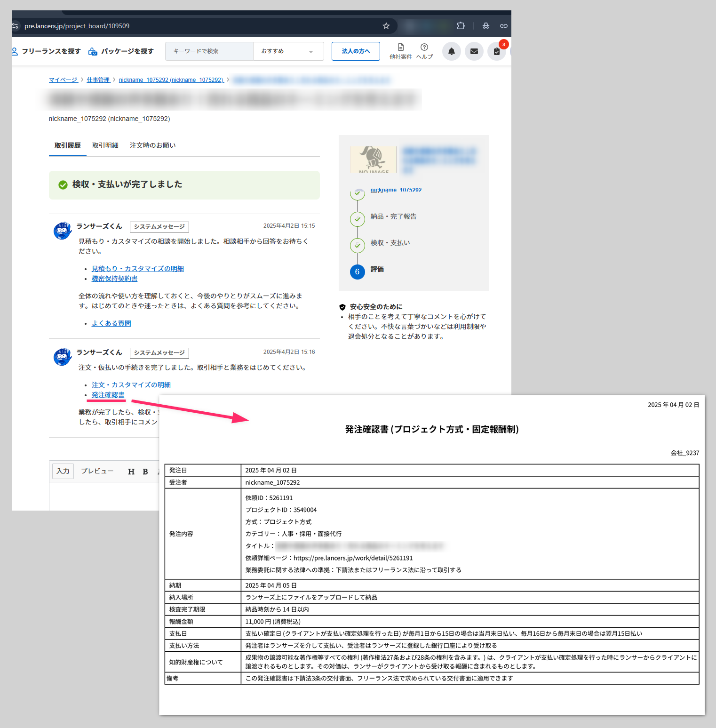Screen dimensions: 716x728
Task: Click 依頼ID：5261191 text
Action: click(x=269, y=498)
